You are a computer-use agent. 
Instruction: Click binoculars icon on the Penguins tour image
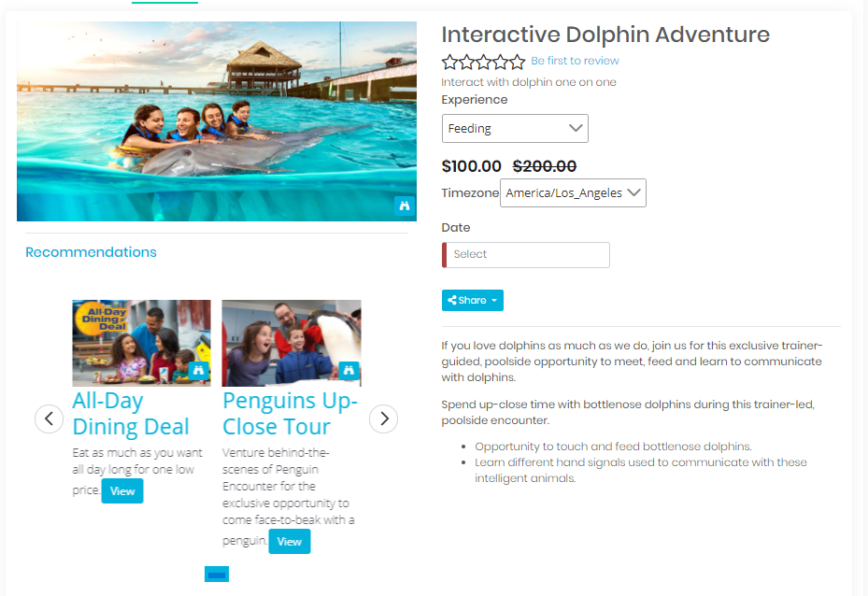pos(349,370)
